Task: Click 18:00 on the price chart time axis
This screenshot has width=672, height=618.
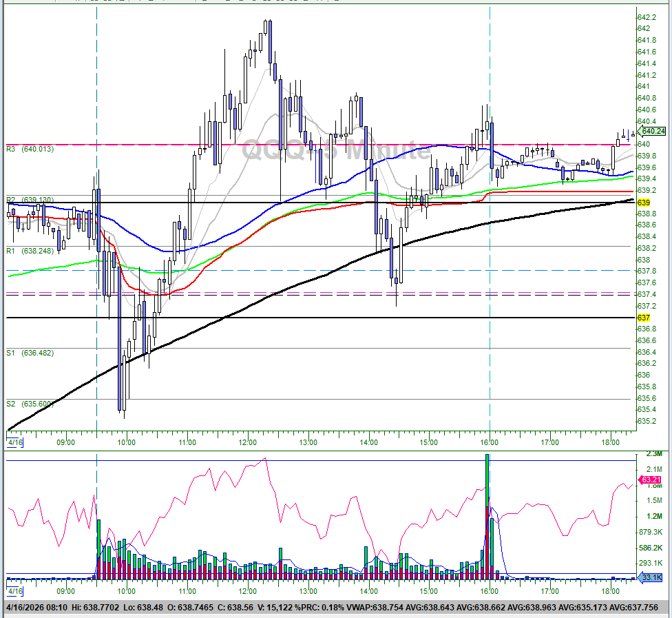Action: (610, 442)
